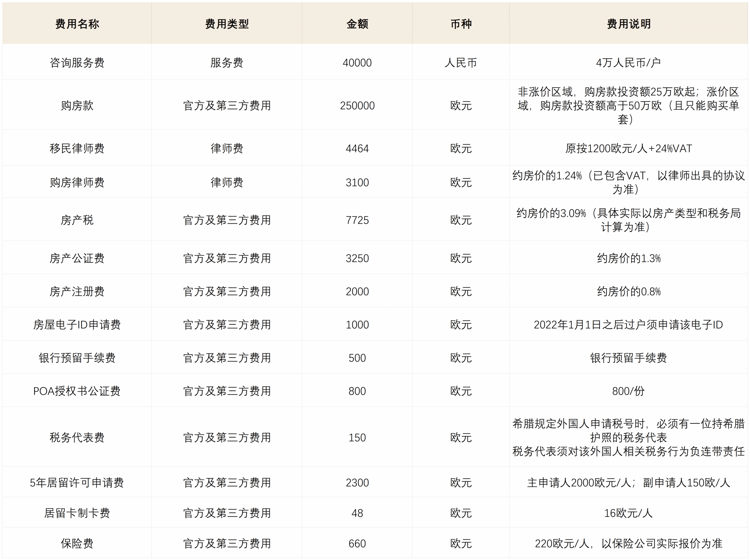
Task: Click the 人民币 currency cell
Action: pyautogui.click(x=461, y=63)
